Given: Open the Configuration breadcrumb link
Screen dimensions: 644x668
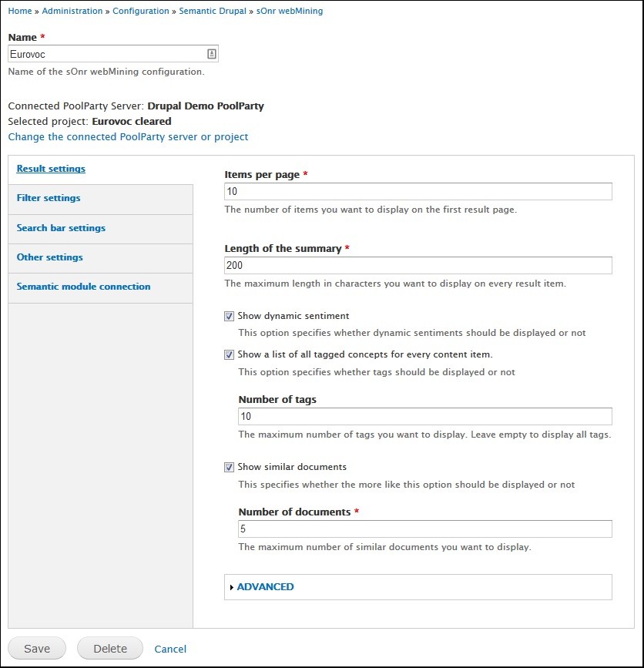Looking at the screenshot, I should click(141, 11).
